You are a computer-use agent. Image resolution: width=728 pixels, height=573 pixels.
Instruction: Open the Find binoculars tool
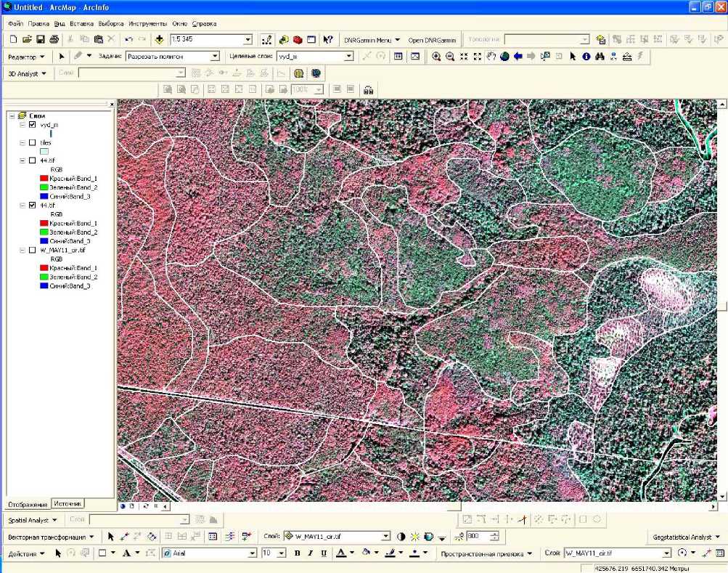coord(600,57)
